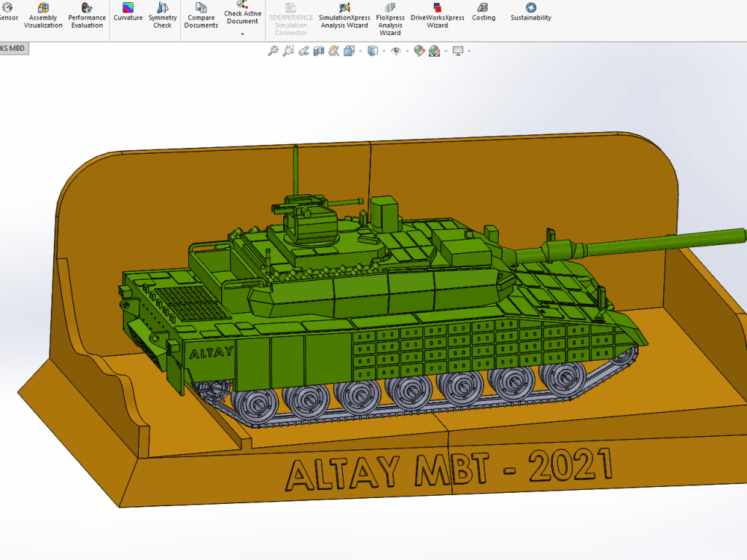This screenshot has width=747, height=560.
Task: Run Performance Evaluation
Action: click(x=87, y=16)
